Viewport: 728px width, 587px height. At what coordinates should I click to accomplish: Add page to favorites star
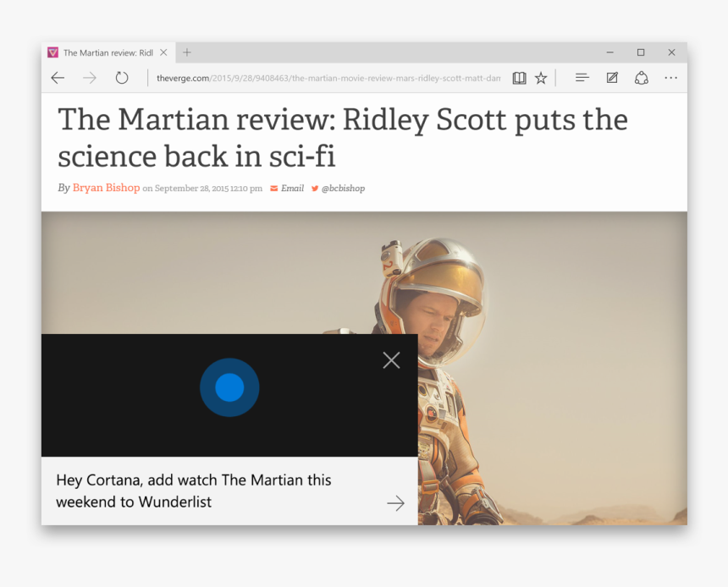[x=541, y=78]
